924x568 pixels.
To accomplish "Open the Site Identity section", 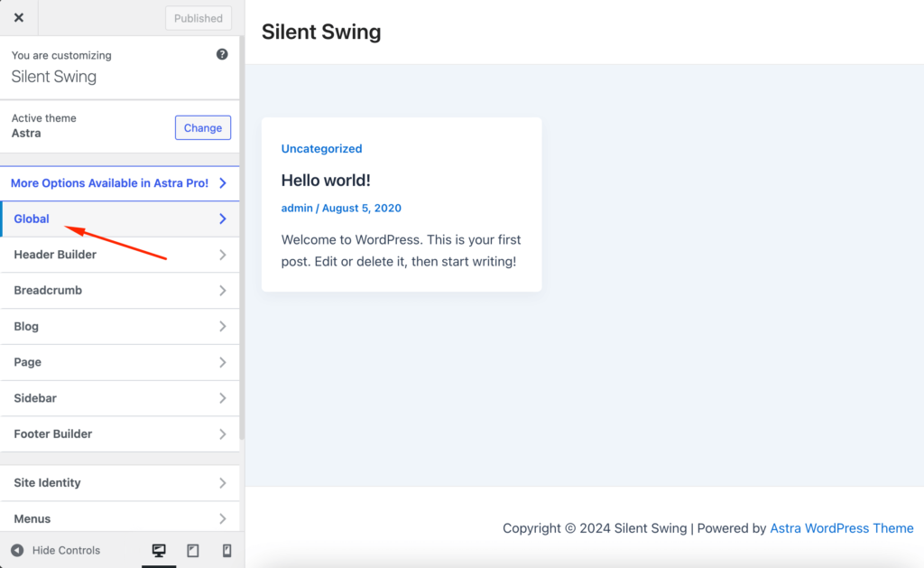I will [120, 483].
